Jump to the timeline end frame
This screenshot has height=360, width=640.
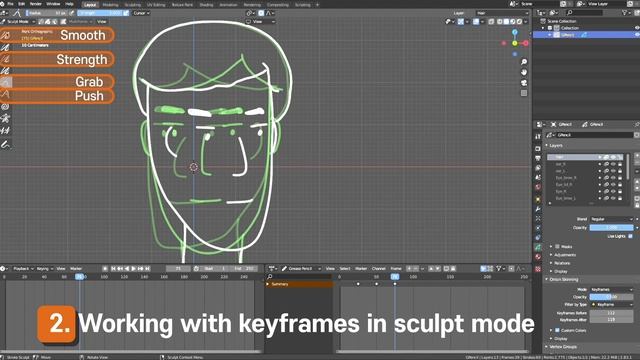tap(147, 269)
